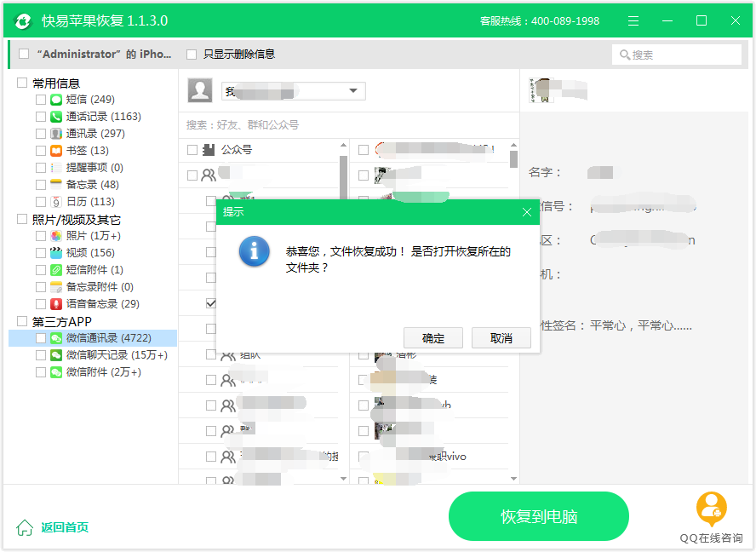This screenshot has height=552, width=756.
Task: Click the notes icon beside 备忘录
Action: [x=56, y=185]
